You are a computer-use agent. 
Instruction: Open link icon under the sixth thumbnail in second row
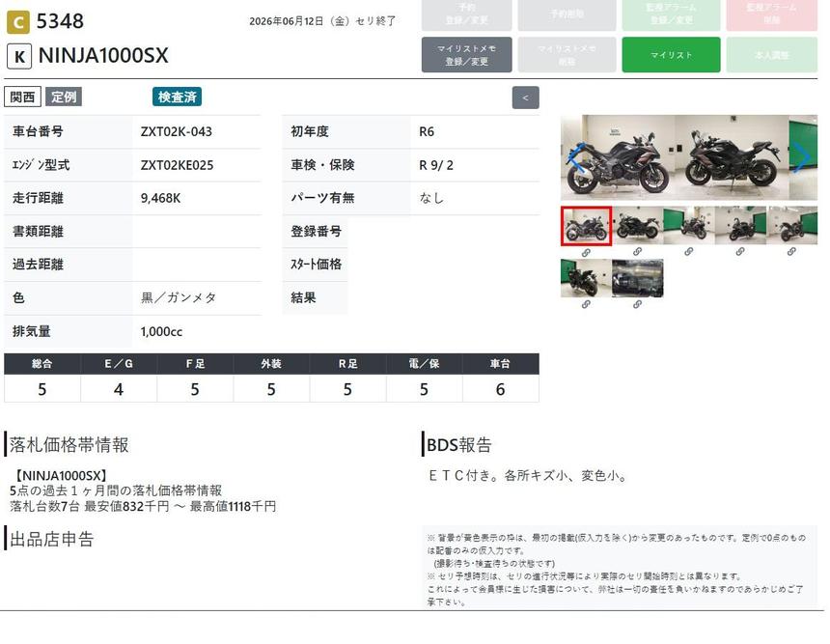click(586, 304)
